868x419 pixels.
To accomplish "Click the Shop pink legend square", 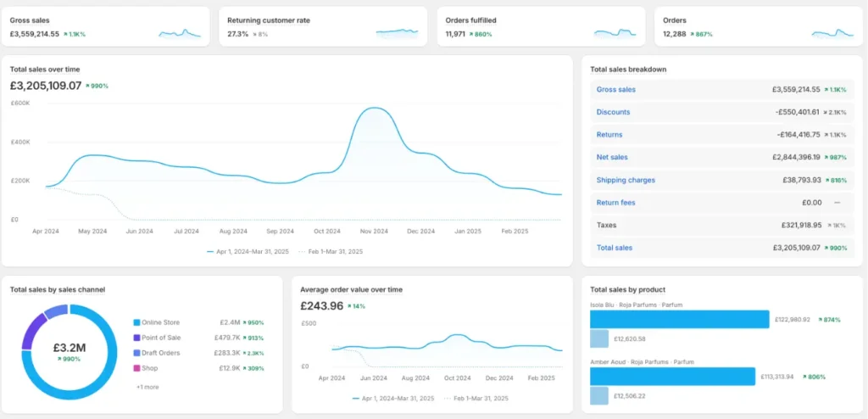I will click(x=136, y=367).
